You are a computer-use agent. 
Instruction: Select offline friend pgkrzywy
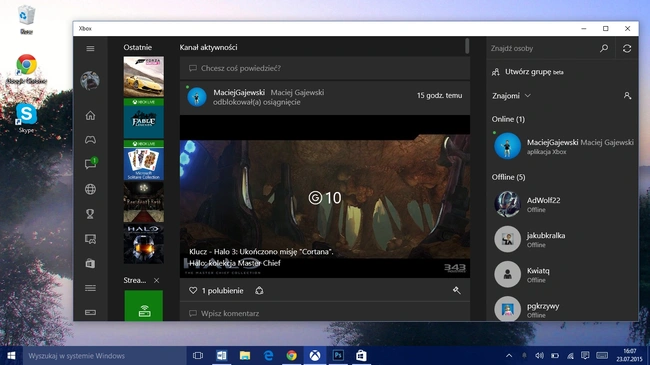(x=563, y=310)
